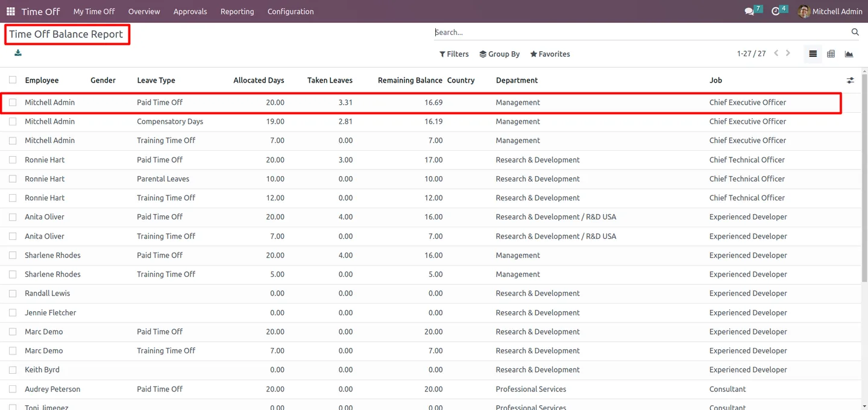The height and width of the screenshot is (410, 868).
Task: Click Sharlene Rhodes Paid Time Off name
Action: coord(52,255)
